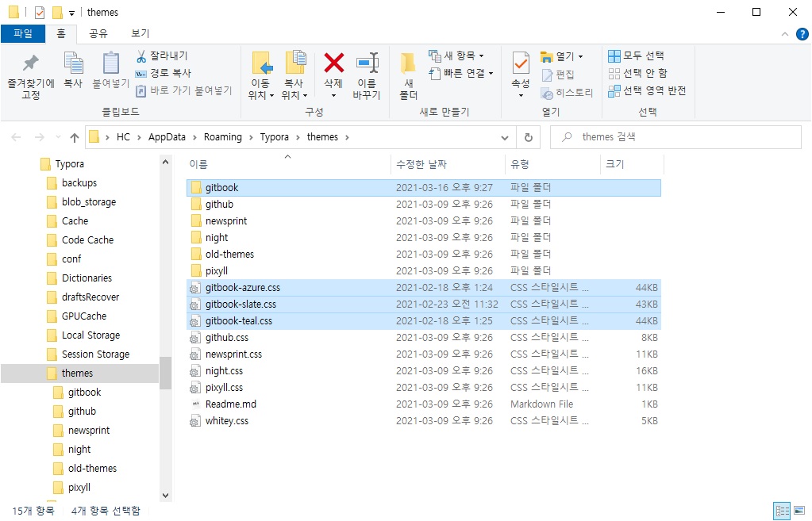Viewport: 812px width, 521px height.
Task: Switch to the 보기 view tab
Action: click(x=140, y=33)
